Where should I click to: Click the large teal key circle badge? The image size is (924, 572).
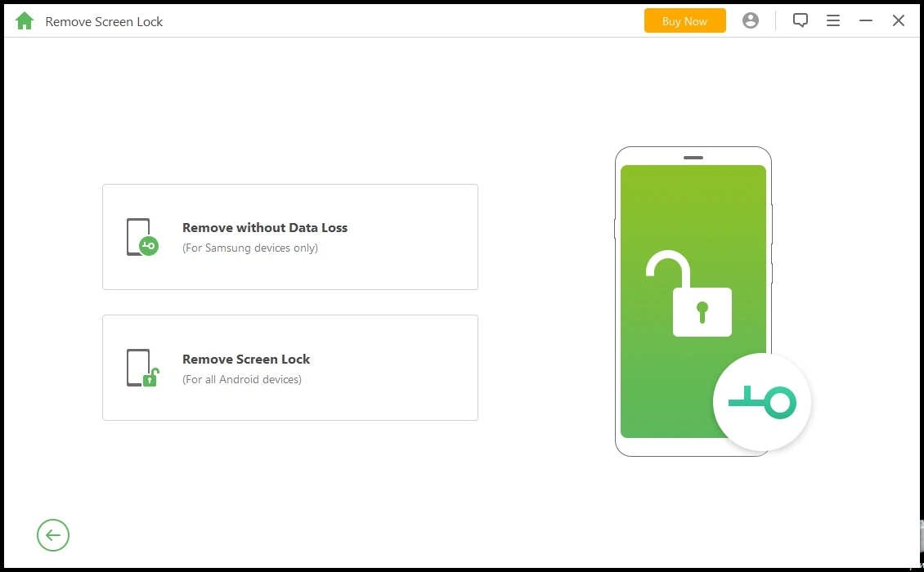coord(762,402)
